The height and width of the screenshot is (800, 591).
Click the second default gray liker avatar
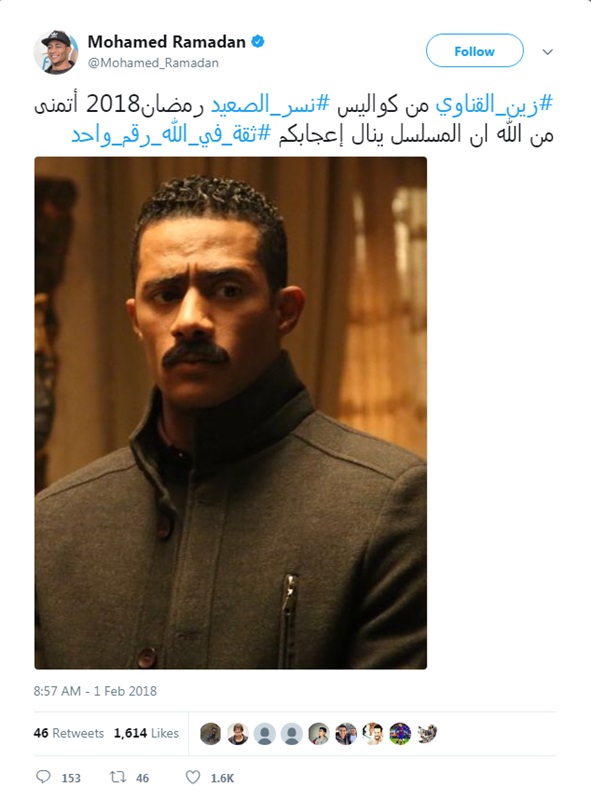(x=291, y=734)
